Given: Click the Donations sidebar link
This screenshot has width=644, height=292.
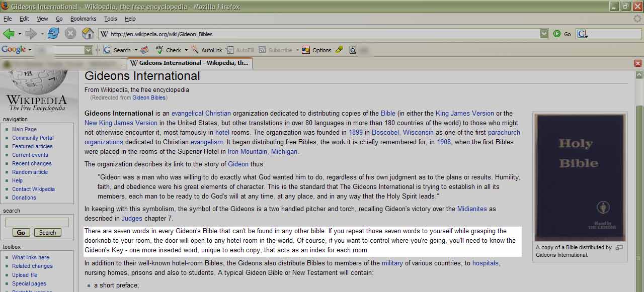Looking at the screenshot, I should coord(24,198).
